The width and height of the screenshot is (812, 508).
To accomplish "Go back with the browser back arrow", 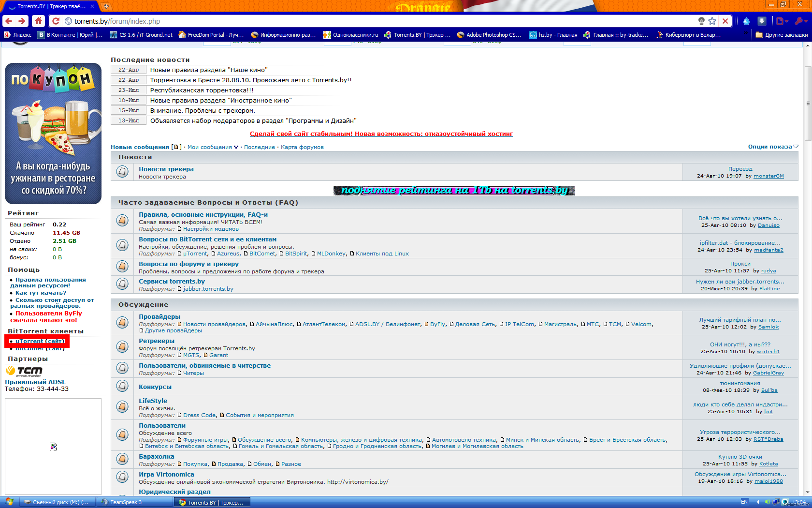I will click(x=8, y=21).
